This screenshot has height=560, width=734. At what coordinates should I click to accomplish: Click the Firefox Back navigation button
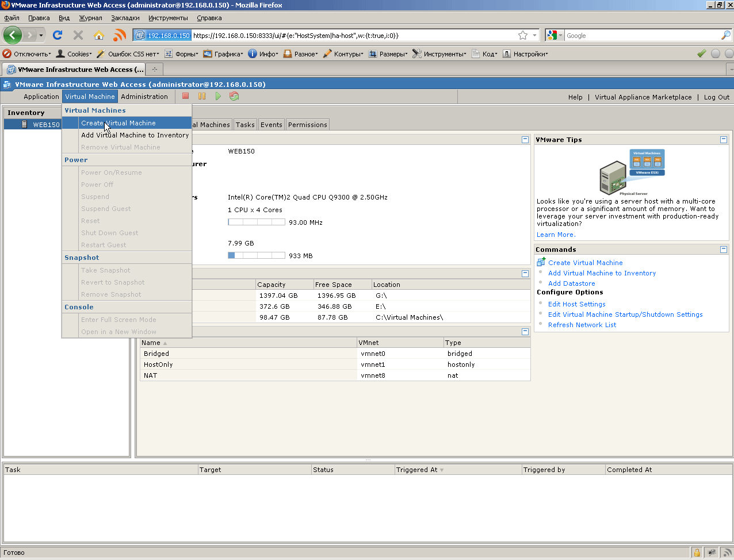click(x=13, y=35)
